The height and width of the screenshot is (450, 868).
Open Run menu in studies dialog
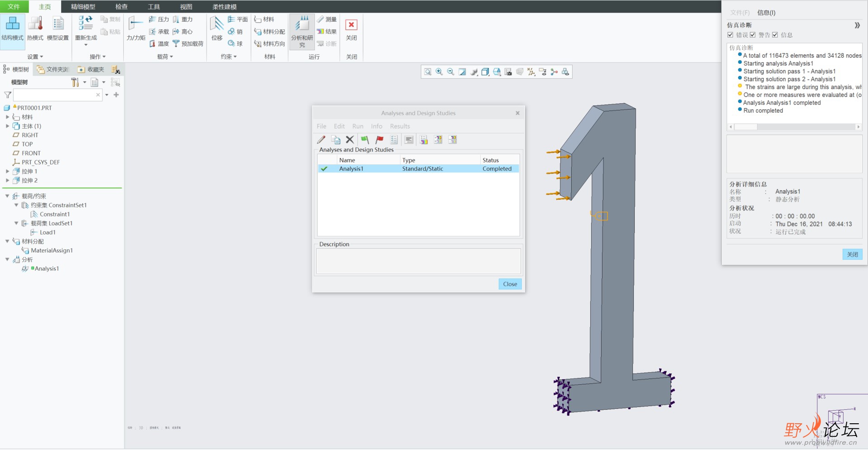click(358, 126)
